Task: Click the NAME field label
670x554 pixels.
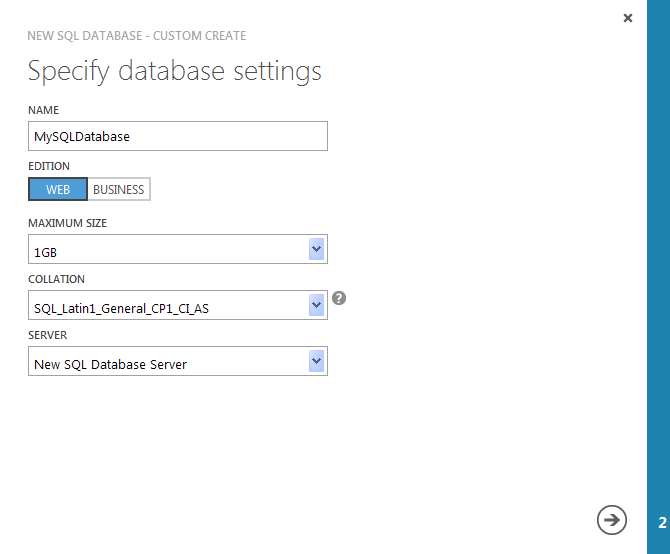Action: pos(44,110)
